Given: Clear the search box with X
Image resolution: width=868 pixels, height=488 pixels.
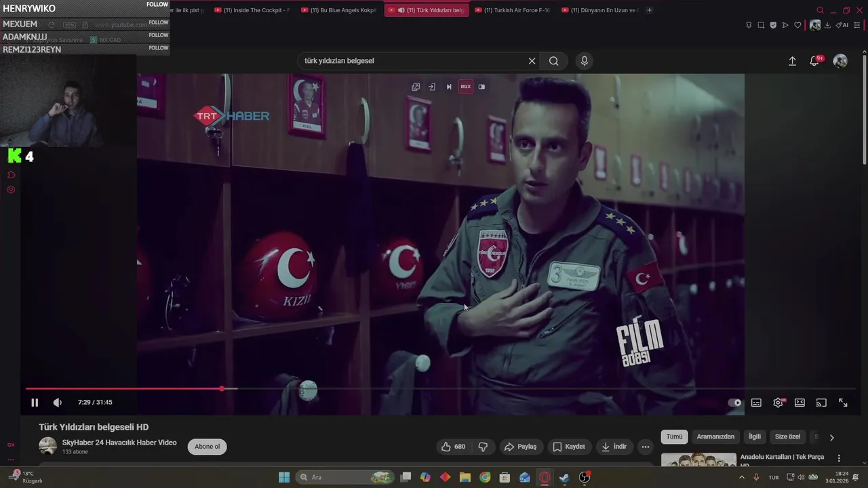Looking at the screenshot, I should [x=532, y=61].
